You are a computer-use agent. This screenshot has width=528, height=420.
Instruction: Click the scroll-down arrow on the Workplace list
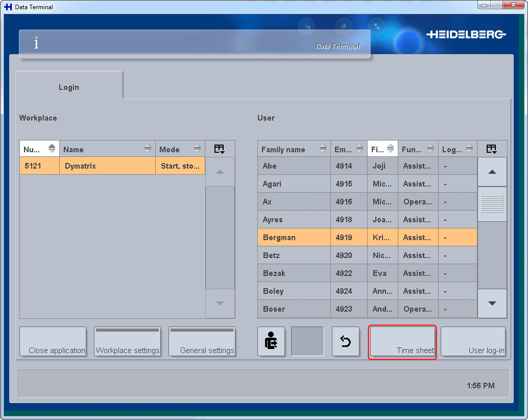(220, 303)
